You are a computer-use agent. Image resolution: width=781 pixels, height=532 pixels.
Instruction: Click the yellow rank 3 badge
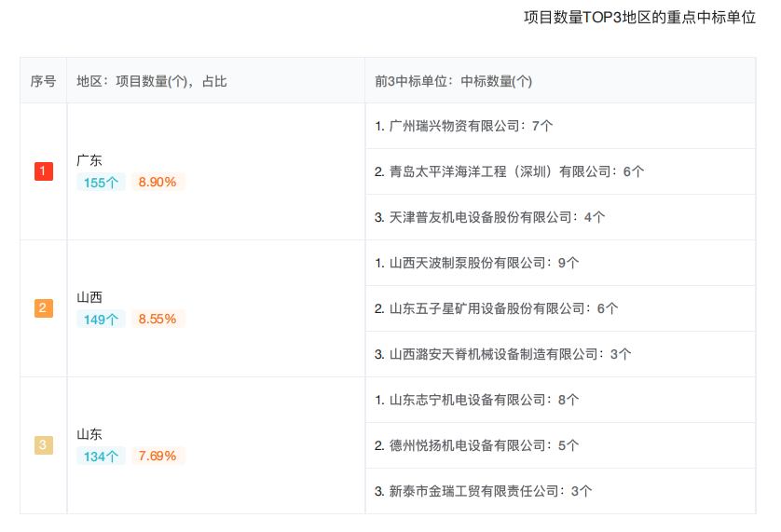pos(43,444)
